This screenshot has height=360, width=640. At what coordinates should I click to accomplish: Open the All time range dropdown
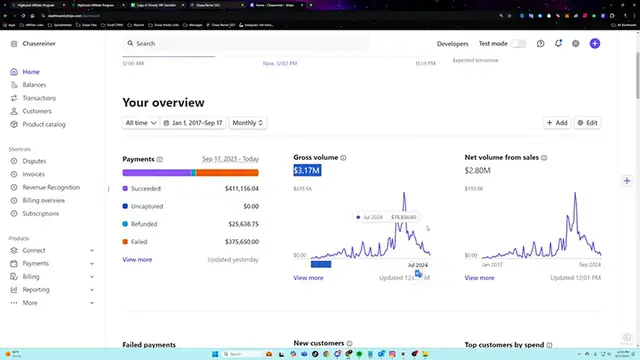click(141, 123)
